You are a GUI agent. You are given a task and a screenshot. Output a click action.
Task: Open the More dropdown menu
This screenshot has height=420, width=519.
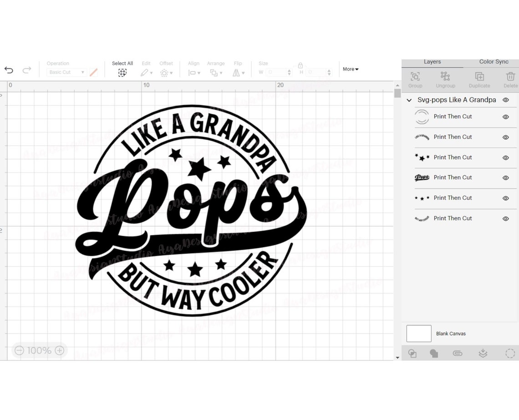pos(351,69)
